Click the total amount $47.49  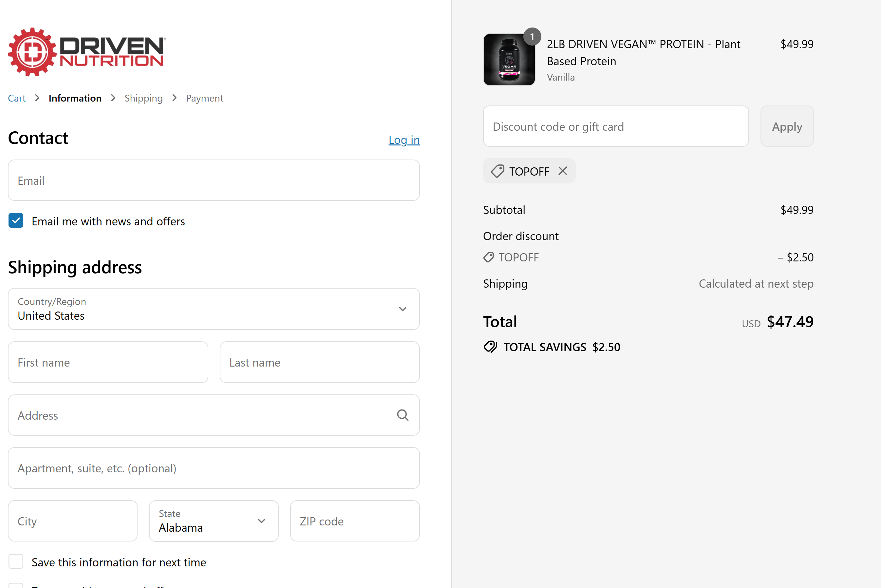click(790, 322)
